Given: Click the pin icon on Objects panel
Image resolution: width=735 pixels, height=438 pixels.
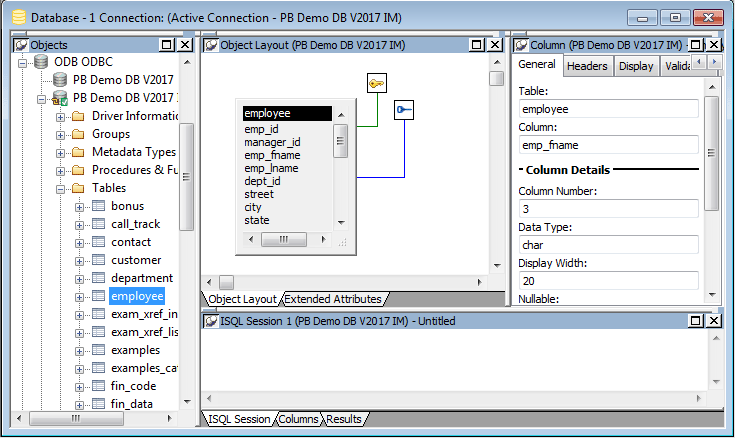Looking at the screenshot, I should click(x=20, y=45).
